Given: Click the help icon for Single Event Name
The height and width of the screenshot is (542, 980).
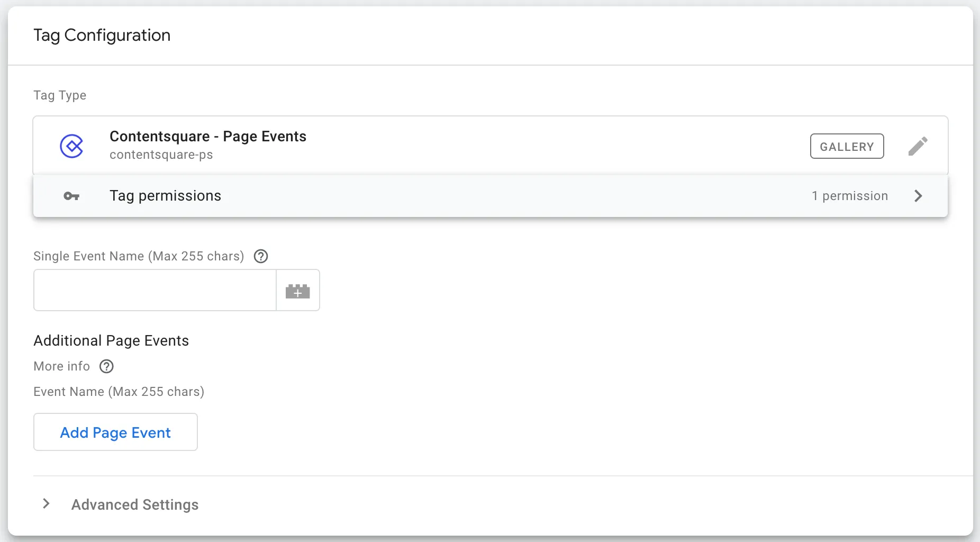Looking at the screenshot, I should pos(261,256).
